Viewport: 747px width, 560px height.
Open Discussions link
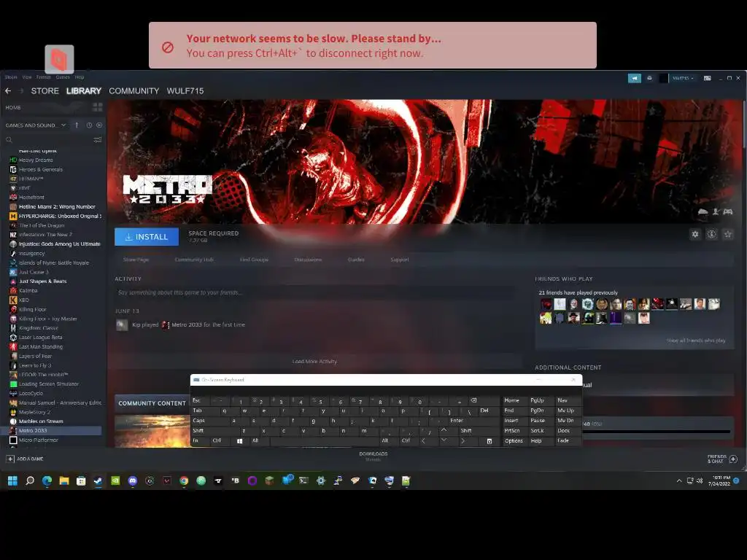pos(309,260)
